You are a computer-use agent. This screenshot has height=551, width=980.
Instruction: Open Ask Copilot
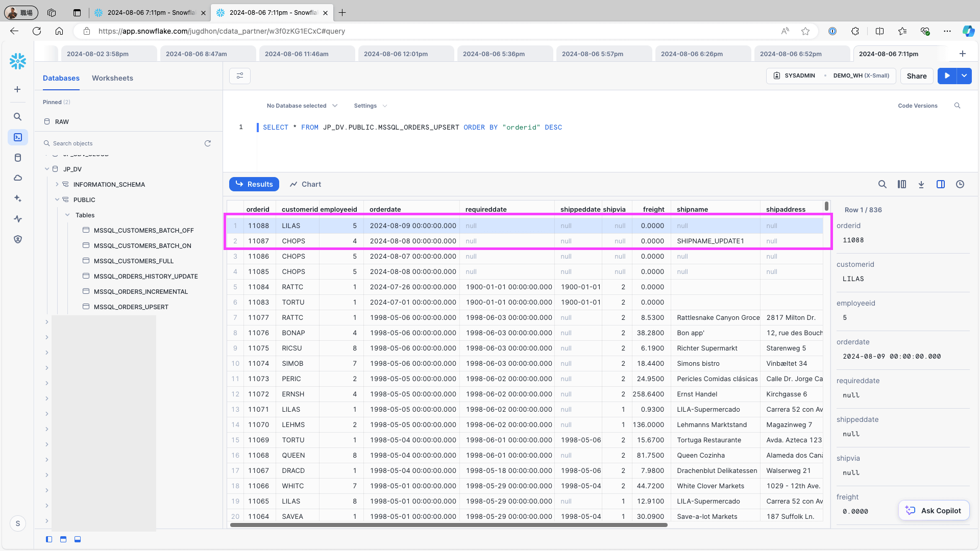tap(934, 511)
